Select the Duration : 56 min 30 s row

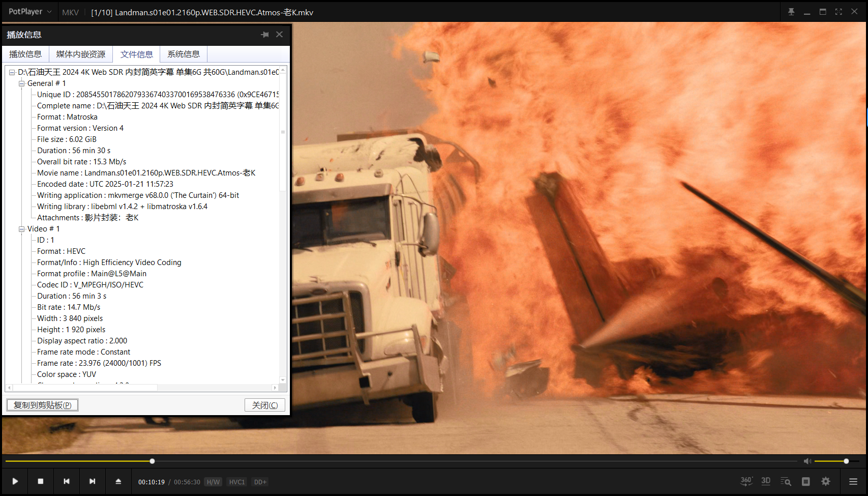coord(74,151)
